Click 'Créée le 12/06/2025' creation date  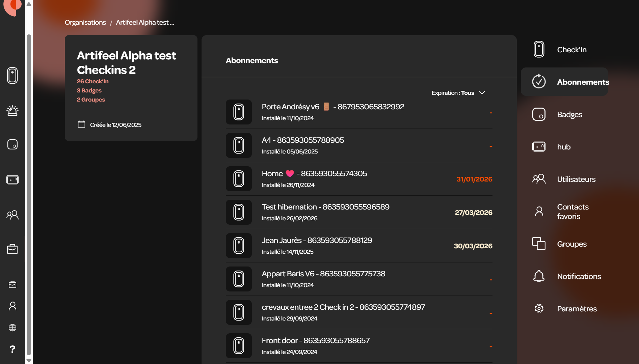click(116, 125)
